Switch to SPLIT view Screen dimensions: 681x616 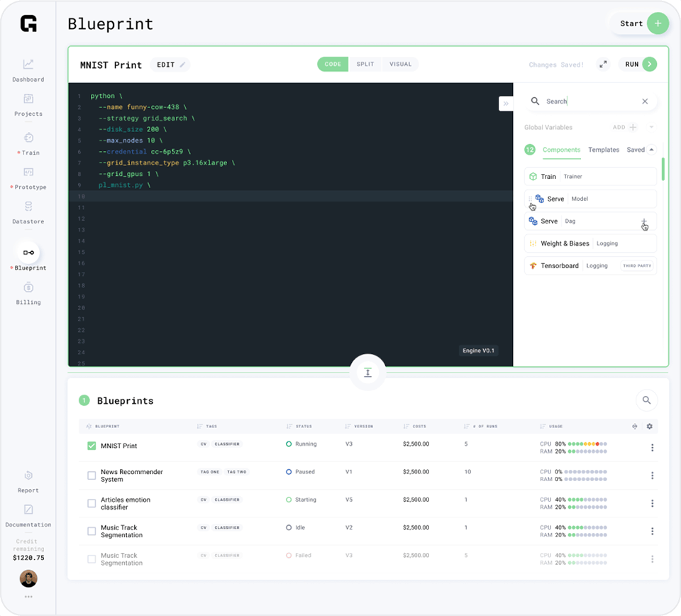pyautogui.click(x=365, y=65)
